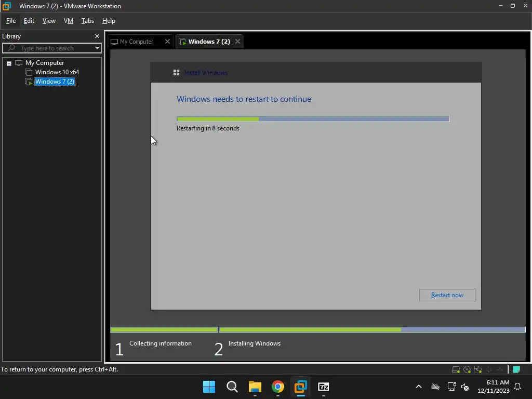Click the Install Windows logo icon
532x399 pixels.
coord(177,73)
